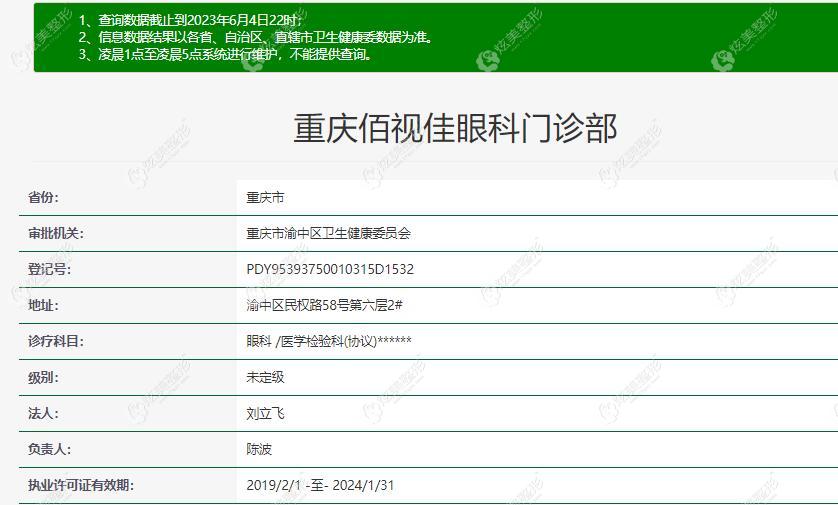
Task: Select the registration number PDY95393750010315D1532
Action: click(330, 270)
